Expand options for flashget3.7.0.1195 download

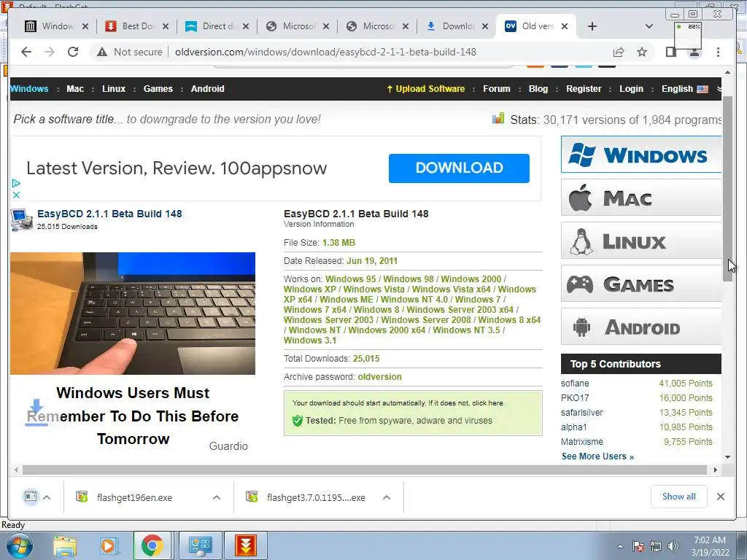(x=387, y=497)
